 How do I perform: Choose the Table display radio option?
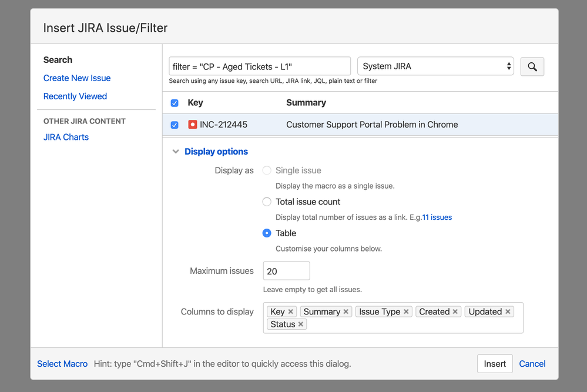click(x=267, y=233)
